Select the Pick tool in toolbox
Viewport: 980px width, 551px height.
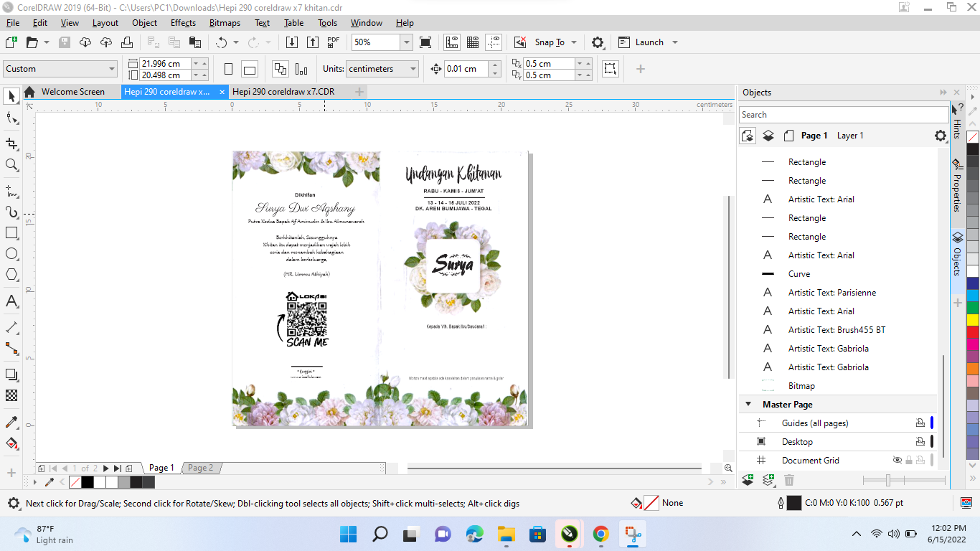(x=11, y=96)
